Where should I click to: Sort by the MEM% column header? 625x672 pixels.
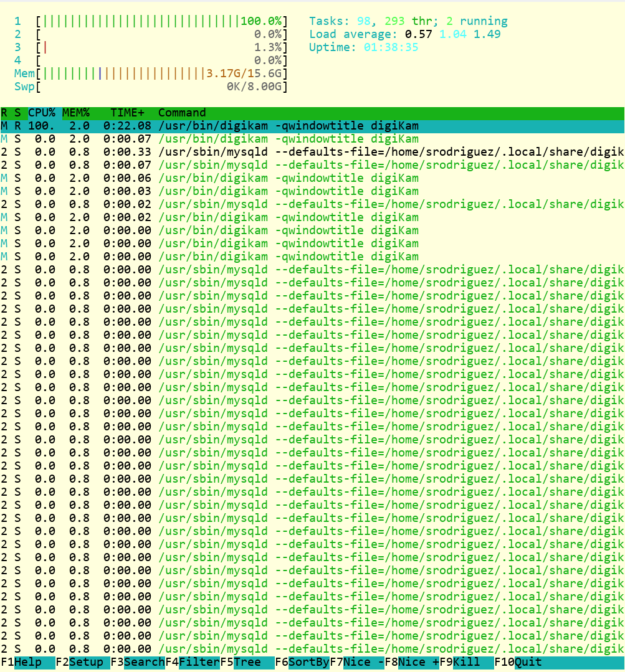(x=76, y=113)
